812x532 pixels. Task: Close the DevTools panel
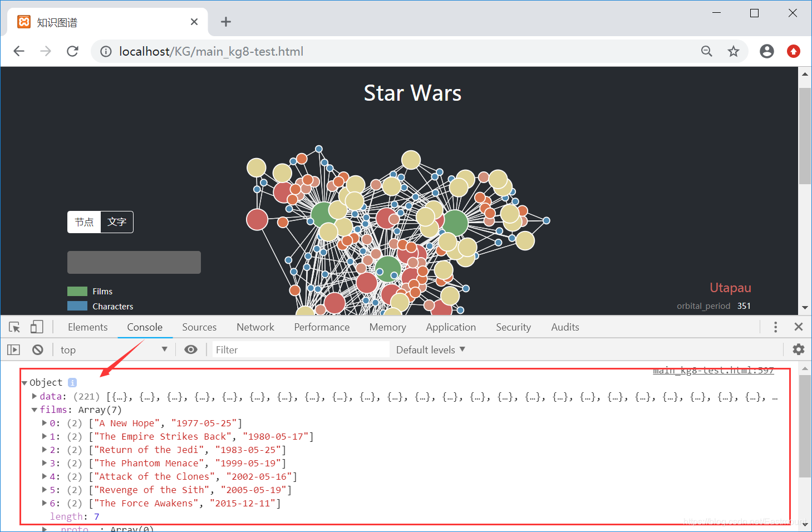tap(799, 327)
